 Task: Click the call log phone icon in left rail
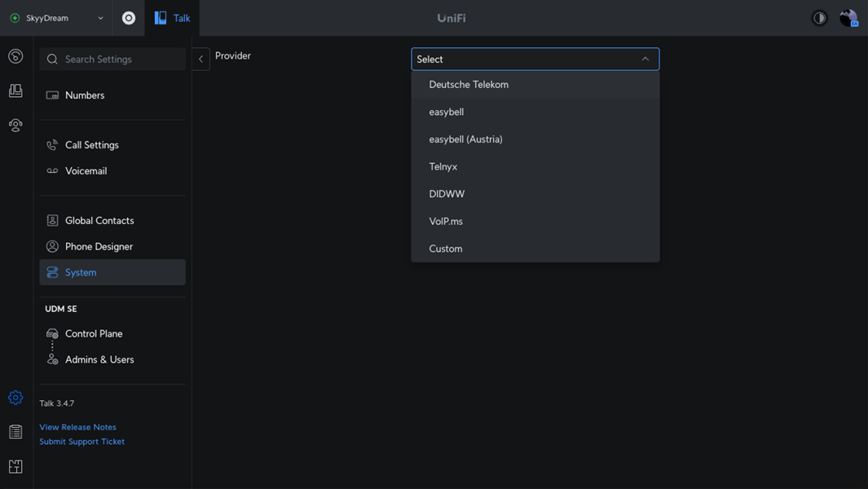15,56
